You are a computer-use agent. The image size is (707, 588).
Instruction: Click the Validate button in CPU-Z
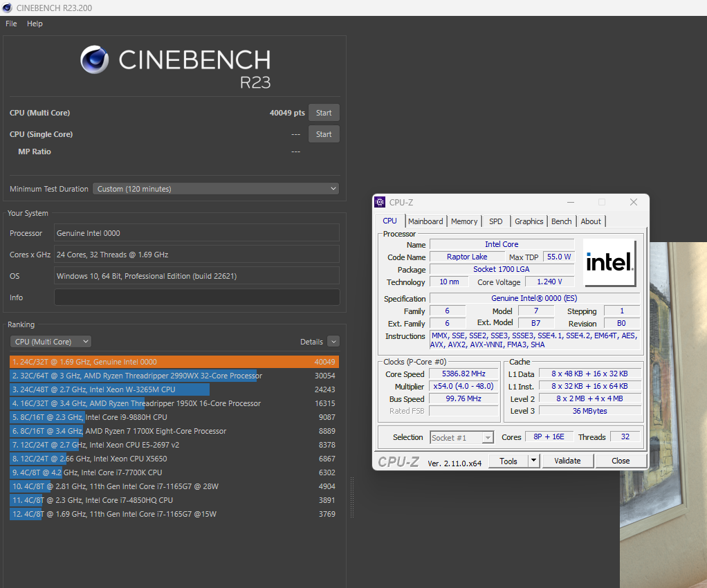(x=567, y=461)
